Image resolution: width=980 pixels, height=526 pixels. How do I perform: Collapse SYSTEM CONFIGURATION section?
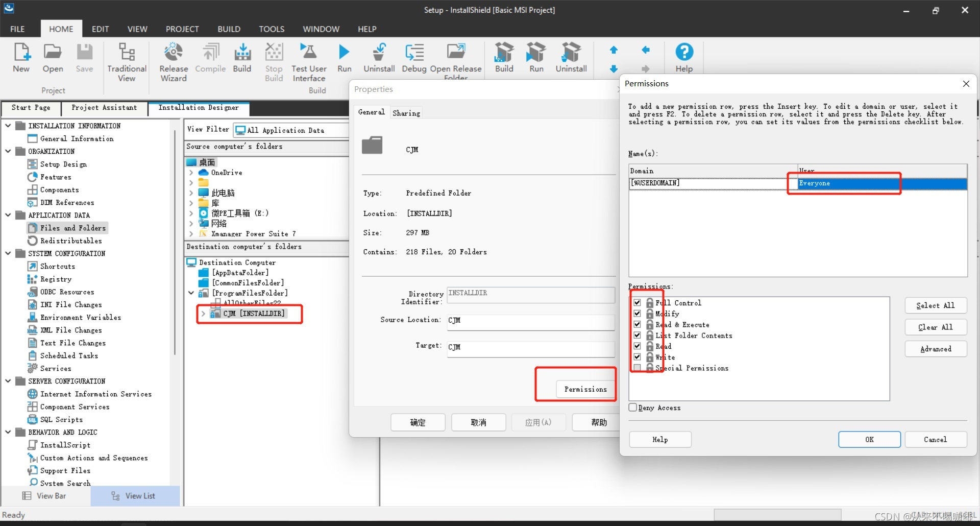tap(8, 253)
